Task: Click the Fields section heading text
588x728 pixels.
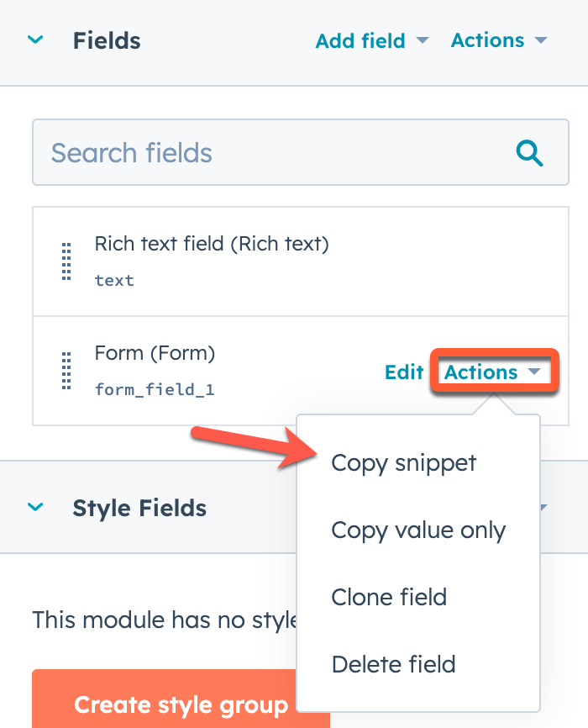Action: [107, 40]
